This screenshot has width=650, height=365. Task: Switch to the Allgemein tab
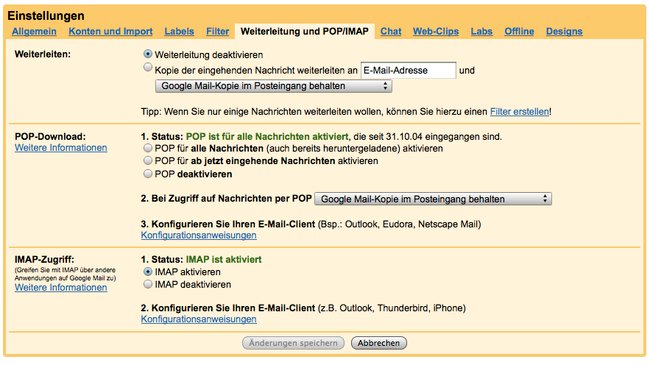pyautogui.click(x=34, y=32)
